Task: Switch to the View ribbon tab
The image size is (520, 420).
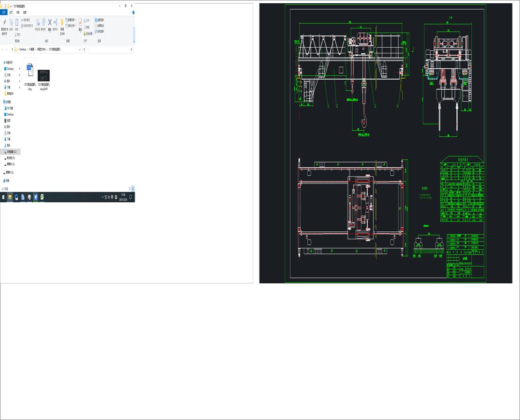Action: (x=25, y=12)
